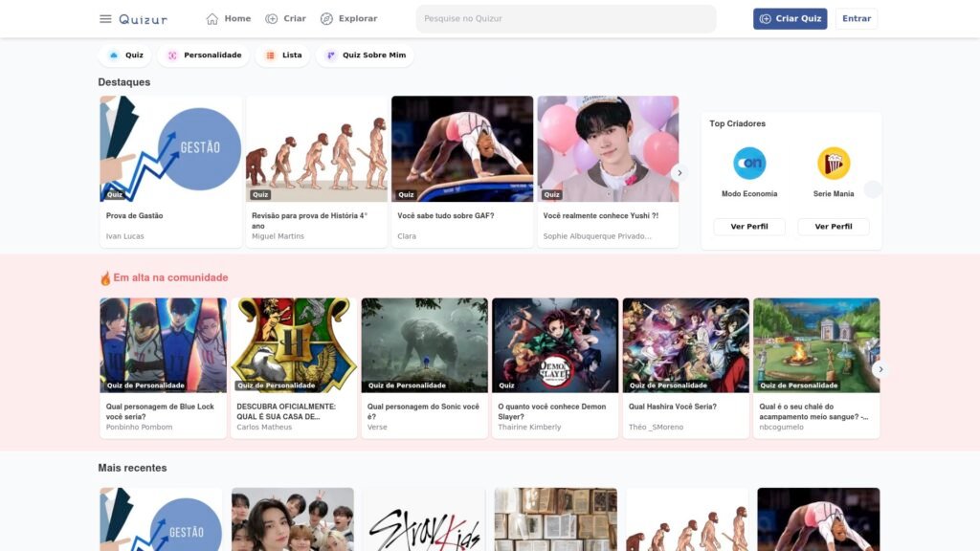Open Criar in navigation bar
The height and width of the screenshot is (551, 980).
285,19
